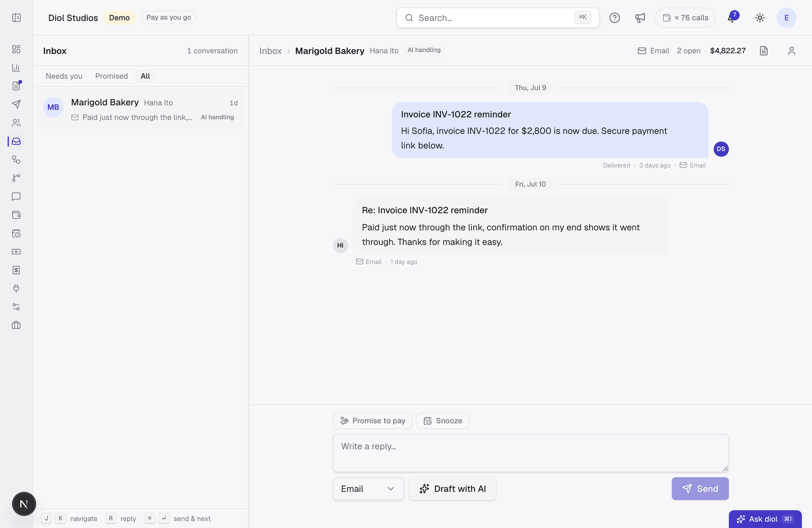The width and height of the screenshot is (812, 528).
Task: Open the Email channel dropdown
Action: pyautogui.click(x=368, y=488)
